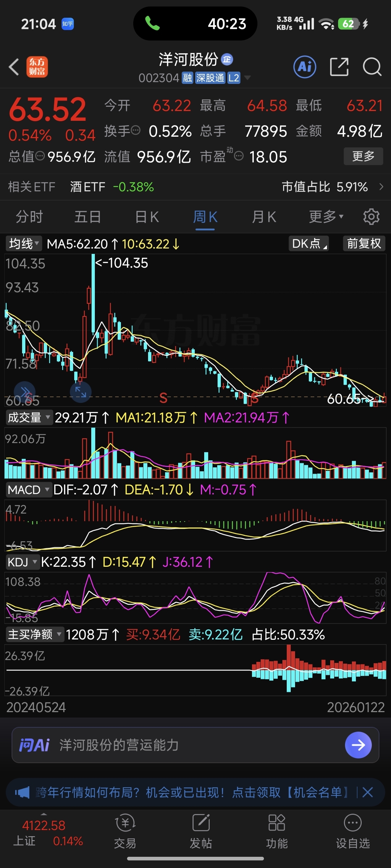
Task: Open the 市值占比 chevron
Action: 381,187
